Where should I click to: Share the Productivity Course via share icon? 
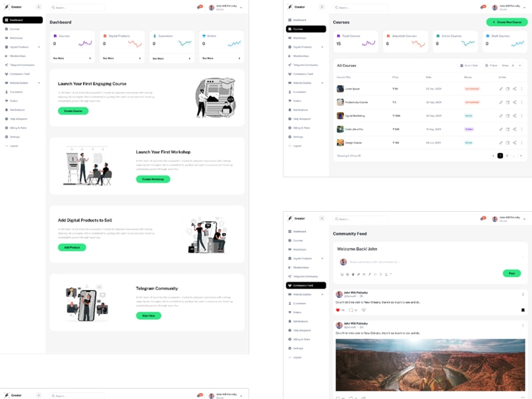514,102
